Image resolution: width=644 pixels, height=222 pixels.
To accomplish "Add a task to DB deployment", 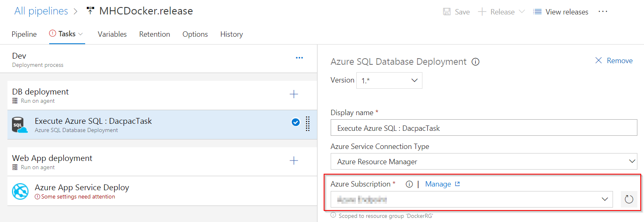I will point(294,94).
